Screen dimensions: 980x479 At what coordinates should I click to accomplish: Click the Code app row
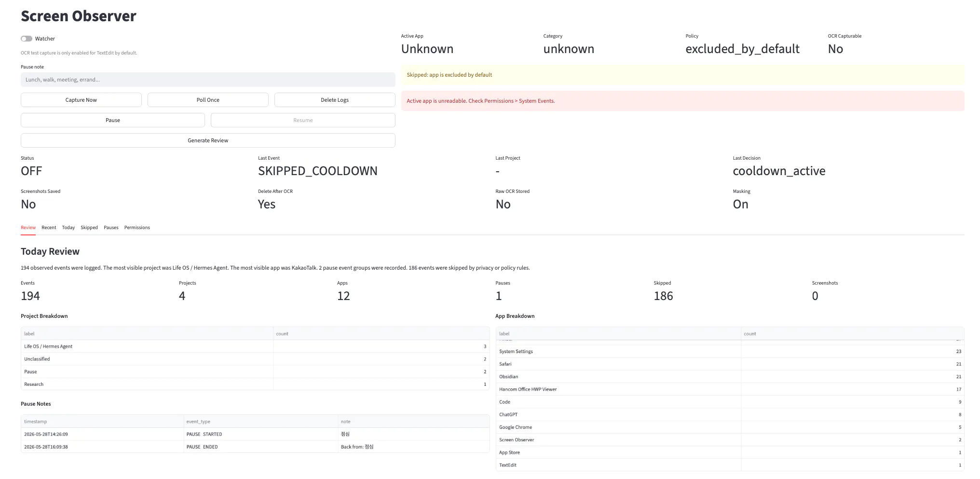(730, 402)
